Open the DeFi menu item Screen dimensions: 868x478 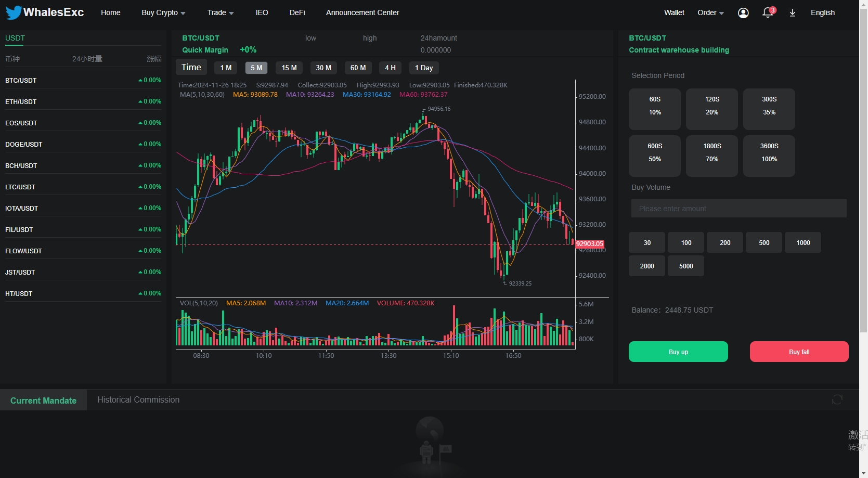297,12
